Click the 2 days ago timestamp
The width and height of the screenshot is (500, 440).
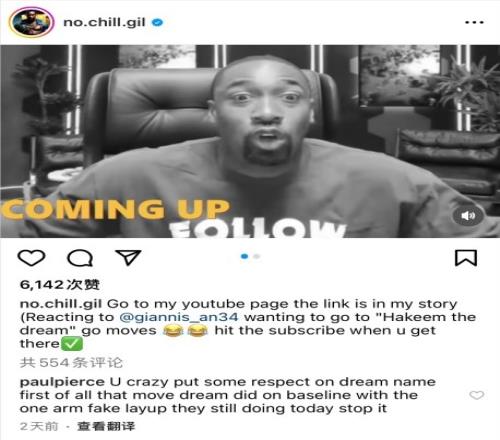(x=39, y=426)
